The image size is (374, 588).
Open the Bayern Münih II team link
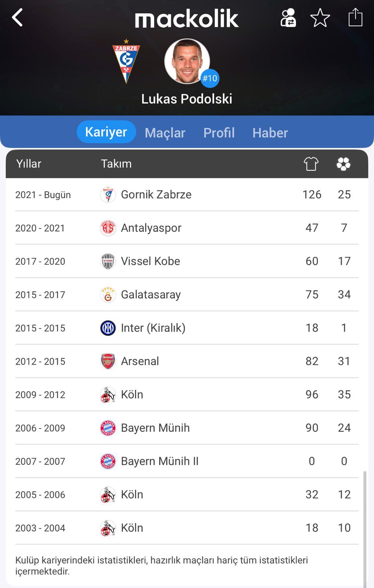[x=159, y=461]
